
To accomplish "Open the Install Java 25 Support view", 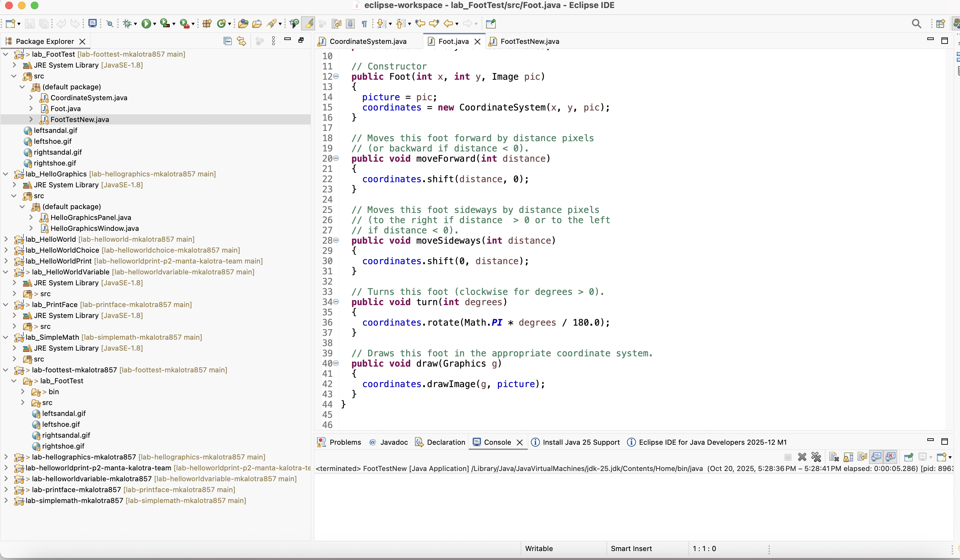I will pyautogui.click(x=581, y=442).
